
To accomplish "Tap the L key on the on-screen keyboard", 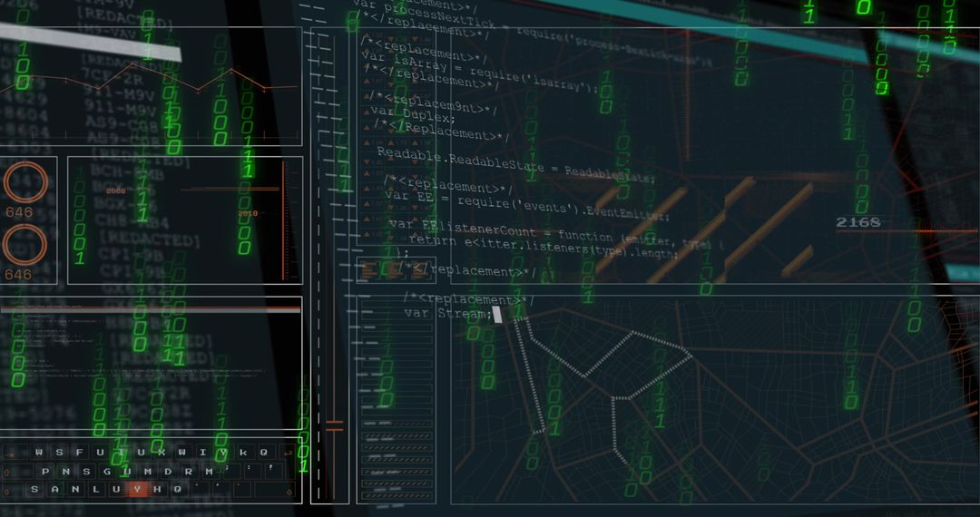I will 95,490.
